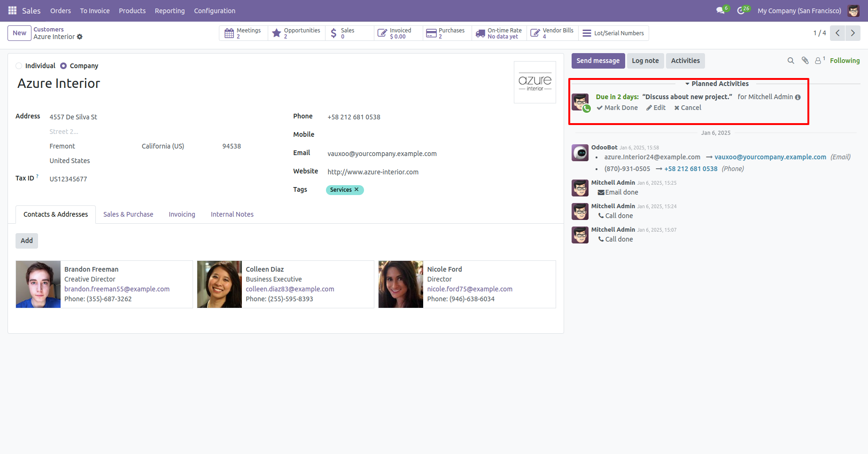Open the Configuration menu
The height and width of the screenshot is (454, 868).
215,11
